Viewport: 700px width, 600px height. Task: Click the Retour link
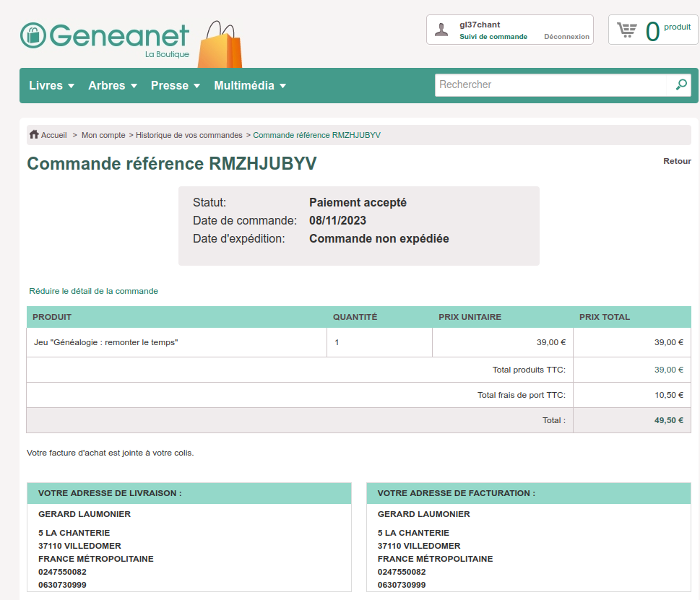pos(677,161)
